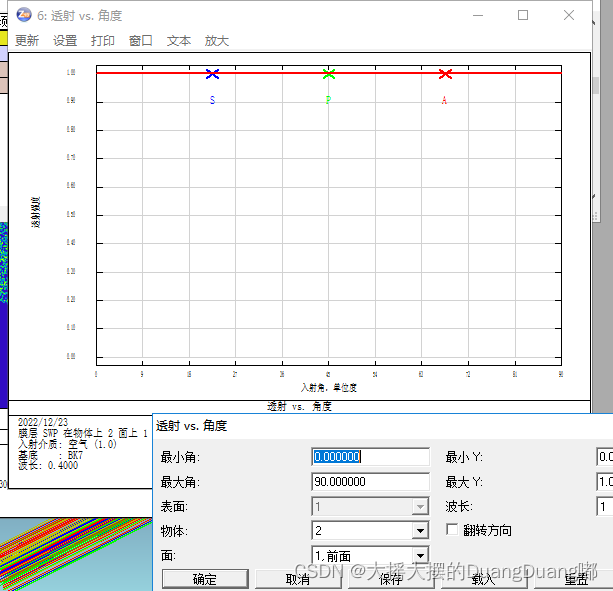Maximize the 透射 vs. 角度 window
The image size is (613, 591).
point(523,15)
